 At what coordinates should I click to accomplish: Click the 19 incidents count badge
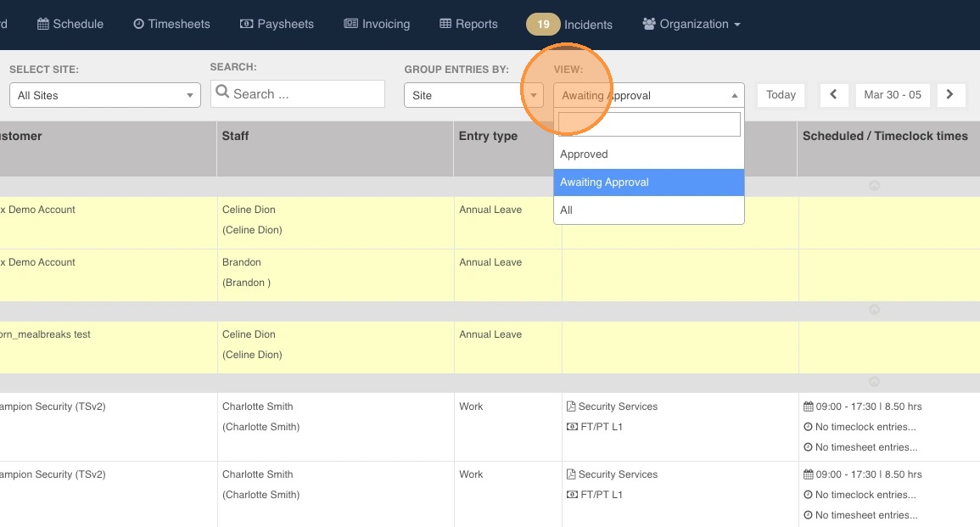(x=543, y=25)
